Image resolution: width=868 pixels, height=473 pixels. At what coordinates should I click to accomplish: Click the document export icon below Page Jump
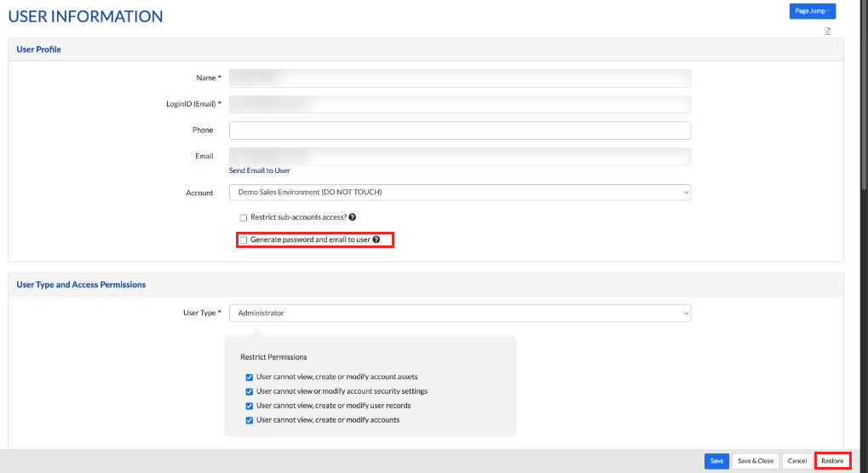coord(828,31)
